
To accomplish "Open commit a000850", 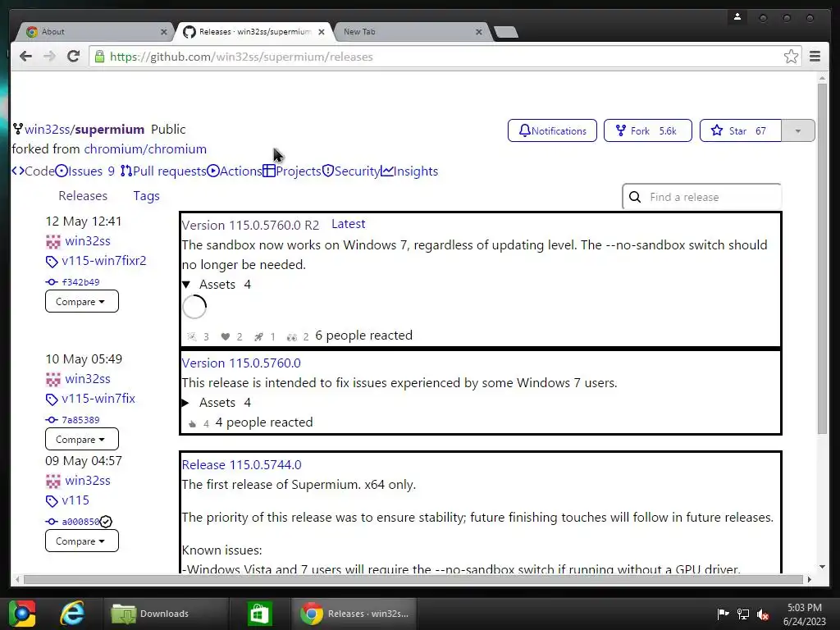I will [x=80, y=522].
